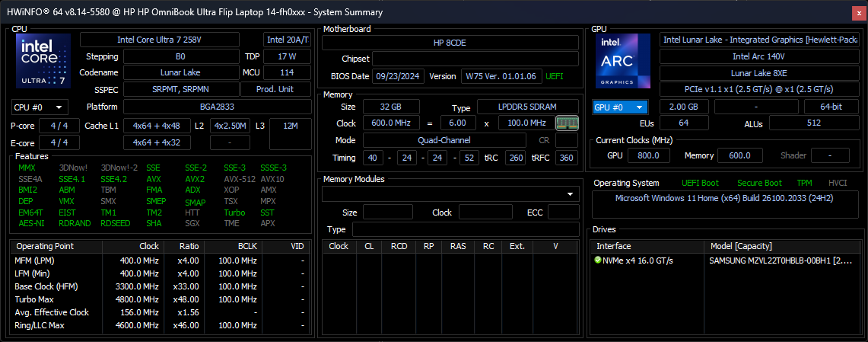Click the Memory Modules ECC field

click(563, 212)
